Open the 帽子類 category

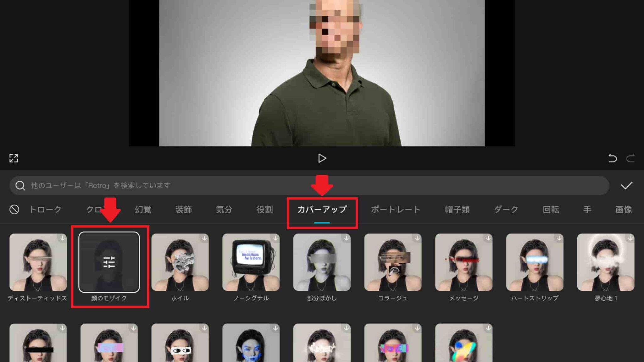click(x=457, y=209)
